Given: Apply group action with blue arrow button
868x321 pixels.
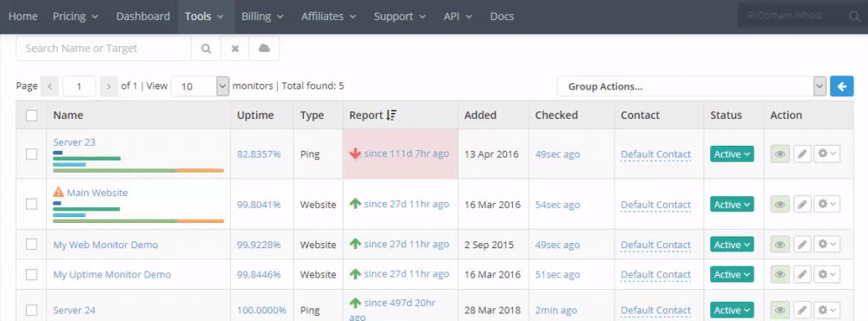Looking at the screenshot, I should [x=842, y=87].
